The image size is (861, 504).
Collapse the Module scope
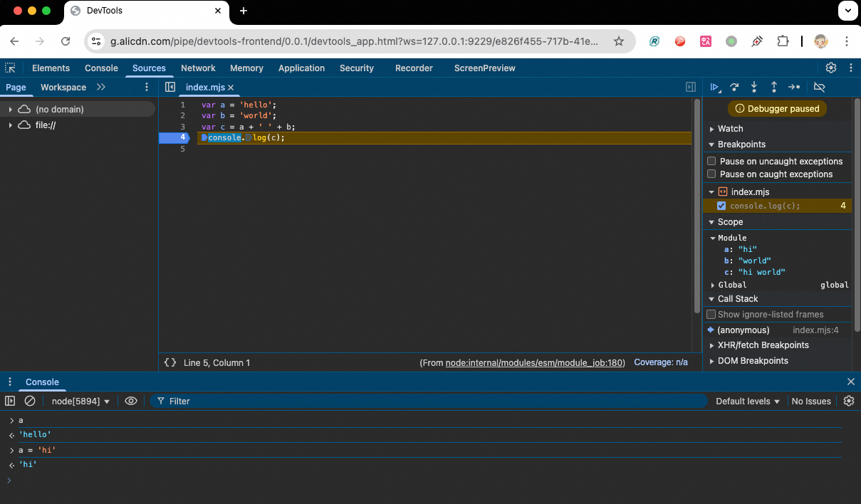714,238
